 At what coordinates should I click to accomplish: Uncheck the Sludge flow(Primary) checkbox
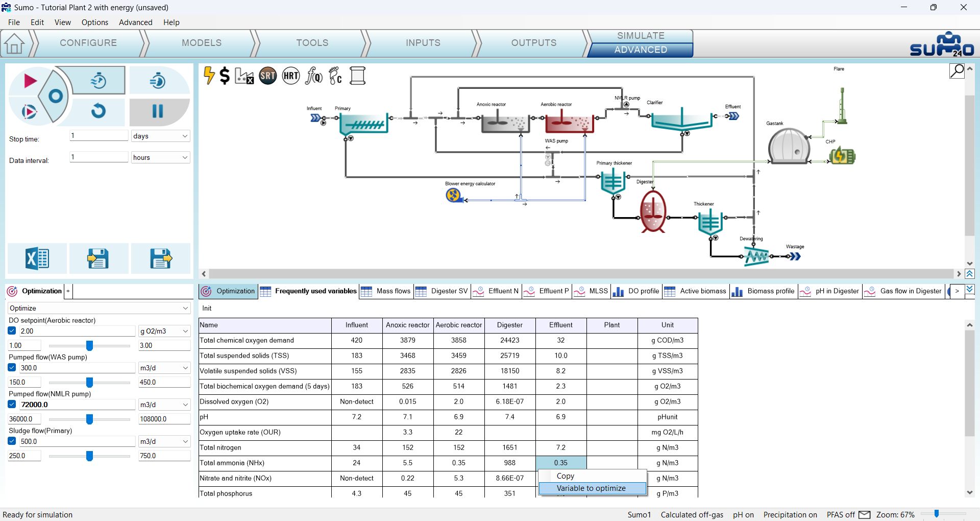12,441
